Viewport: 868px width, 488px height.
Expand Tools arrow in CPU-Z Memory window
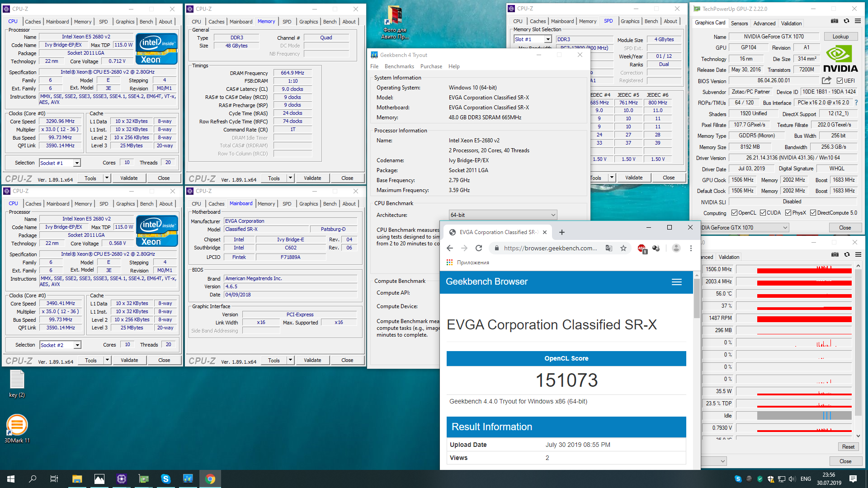pyautogui.click(x=291, y=178)
